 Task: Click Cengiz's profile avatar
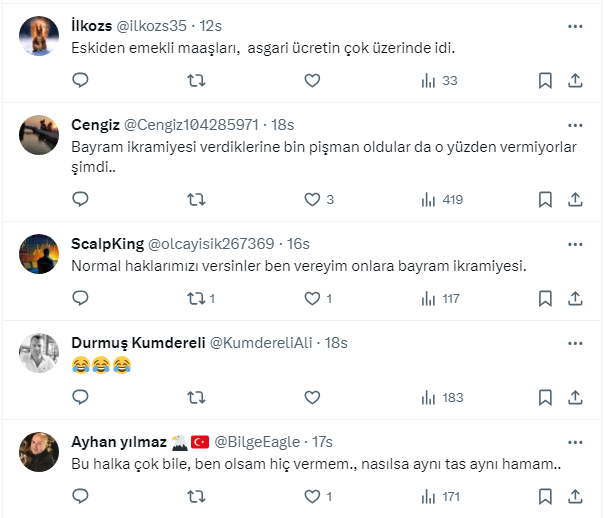click(x=38, y=133)
